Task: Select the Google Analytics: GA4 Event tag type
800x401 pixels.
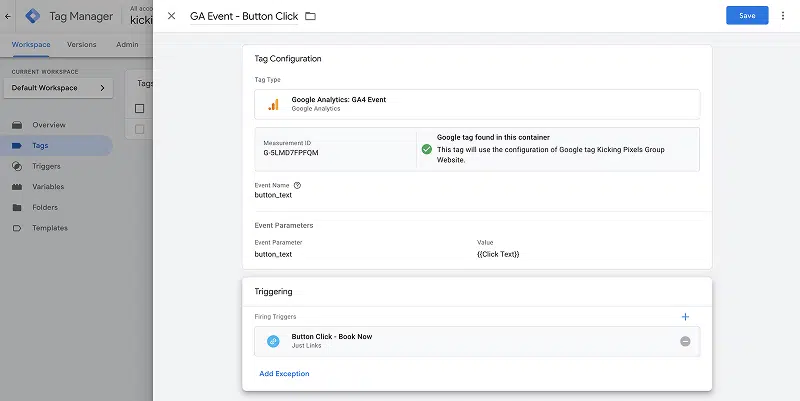Action: [477, 104]
